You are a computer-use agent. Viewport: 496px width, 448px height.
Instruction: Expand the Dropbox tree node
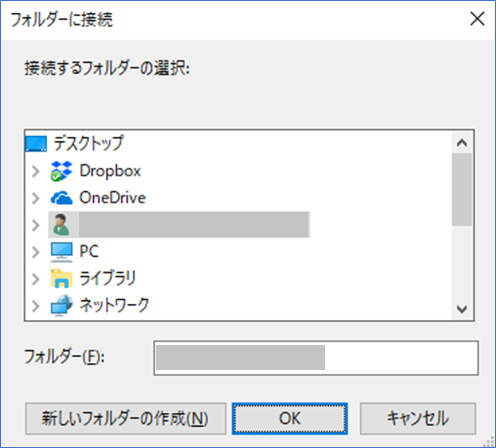(36, 171)
